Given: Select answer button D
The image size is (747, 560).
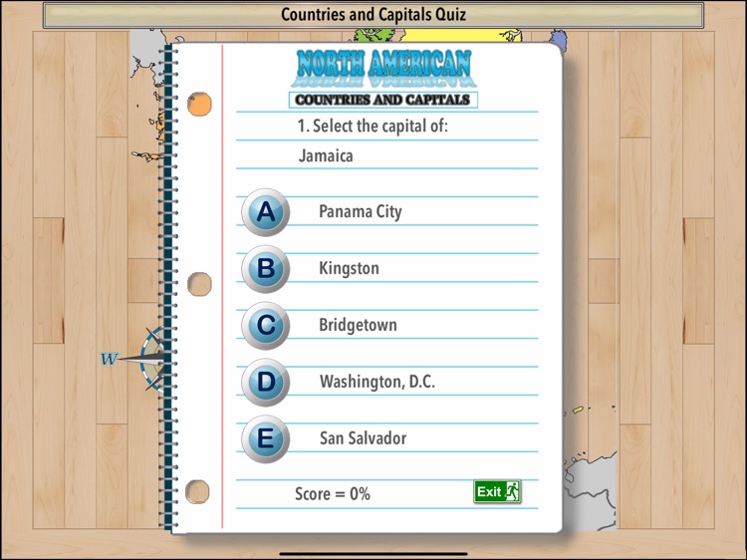Looking at the screenshot, I should pos(265,383).
